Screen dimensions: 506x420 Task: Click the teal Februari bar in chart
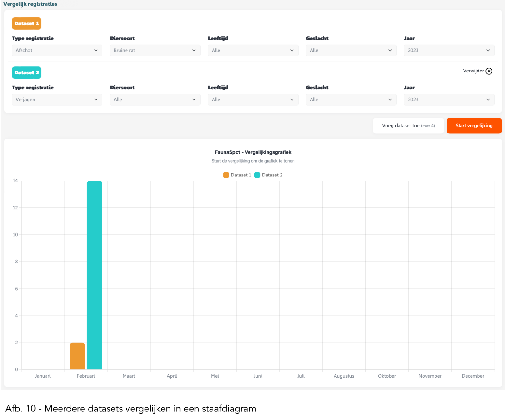95,275
